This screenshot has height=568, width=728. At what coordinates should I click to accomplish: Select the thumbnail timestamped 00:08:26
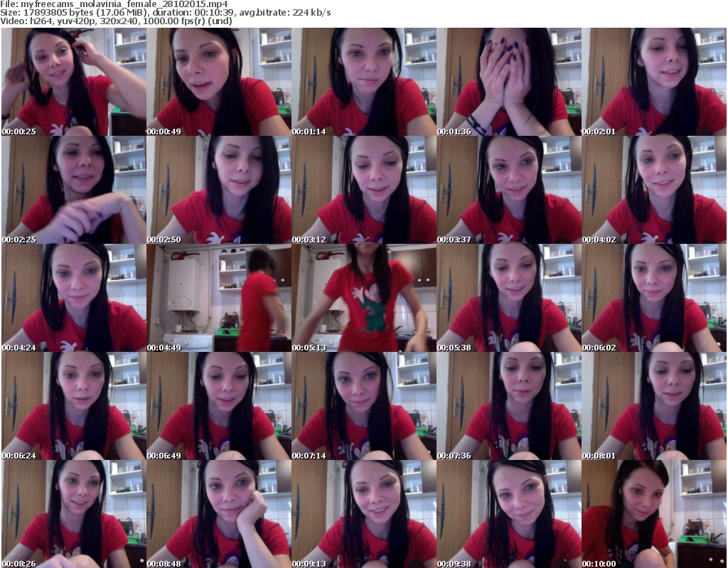(x=74, y=514)
